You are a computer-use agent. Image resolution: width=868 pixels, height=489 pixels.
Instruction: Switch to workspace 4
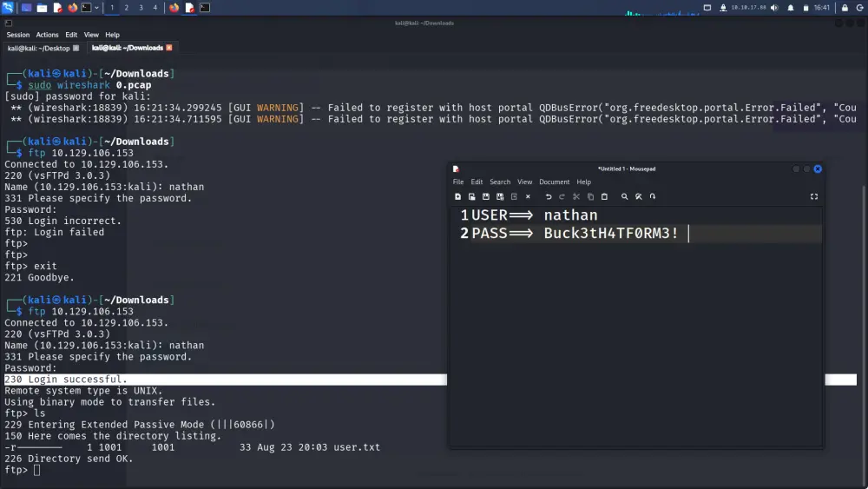[155, 8]
